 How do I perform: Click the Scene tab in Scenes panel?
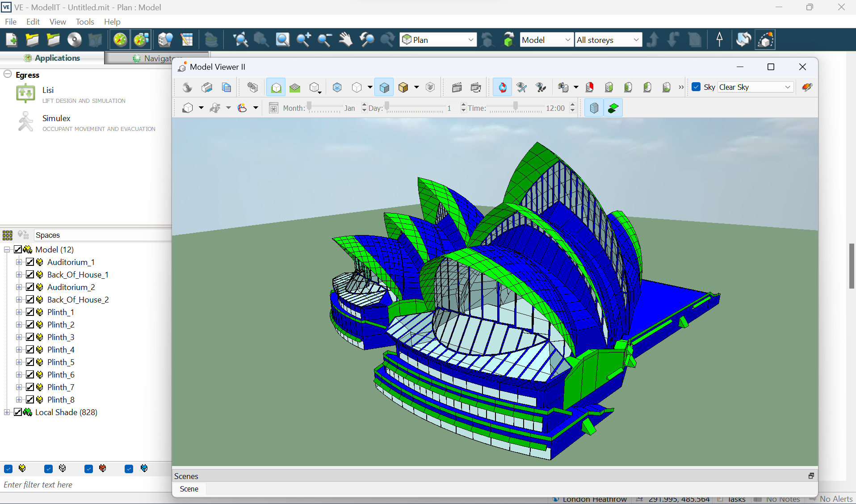click(189, 489)
